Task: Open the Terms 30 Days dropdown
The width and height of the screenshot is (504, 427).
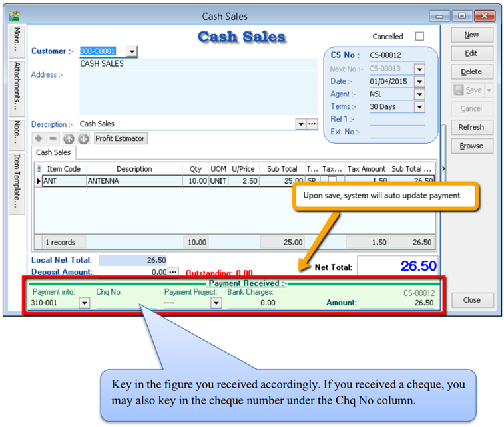Action: (419, 106)
